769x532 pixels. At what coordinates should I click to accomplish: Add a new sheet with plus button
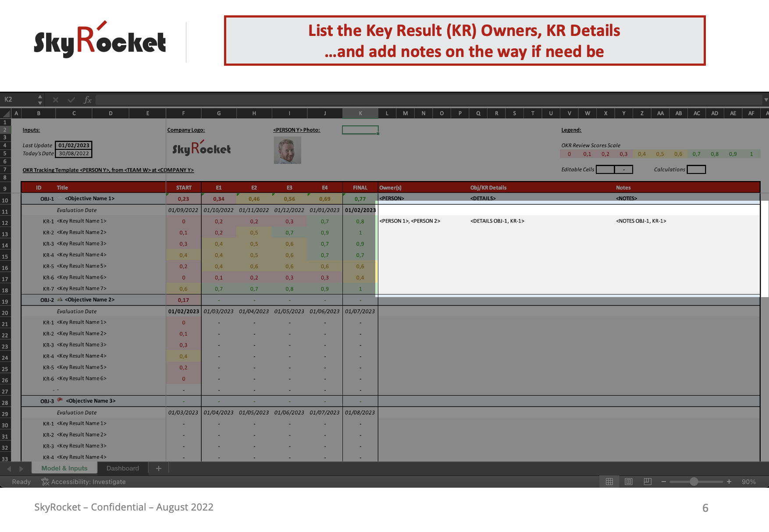(158, 468)
